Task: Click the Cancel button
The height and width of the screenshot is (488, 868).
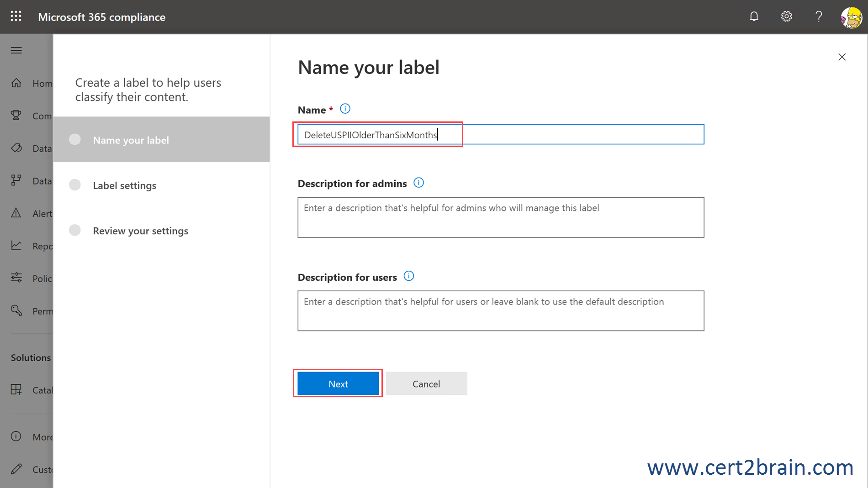Action: [426, 383]
